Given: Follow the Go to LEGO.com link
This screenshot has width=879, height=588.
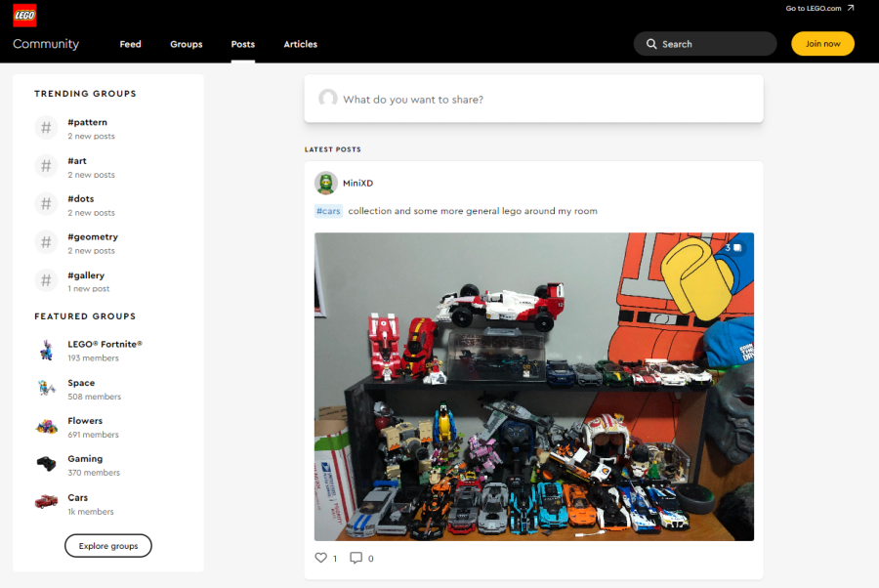Looking at the screenshot, I should (819, 9).
